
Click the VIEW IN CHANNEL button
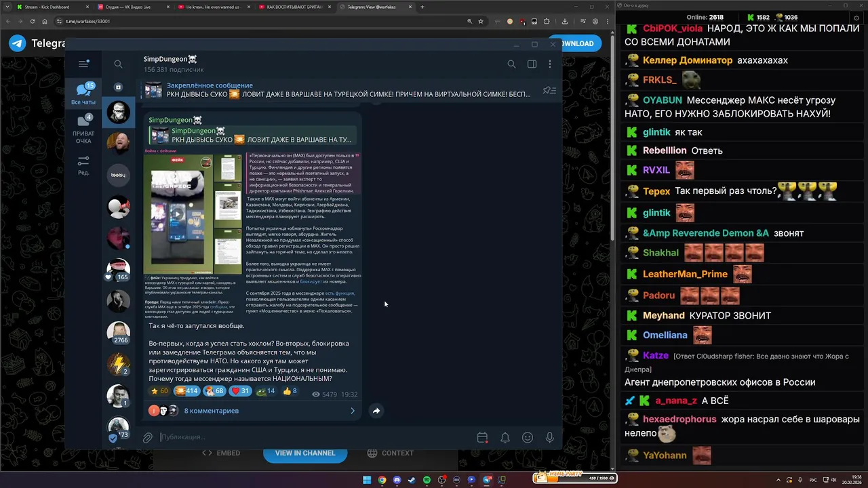click(x=304, y=453)
